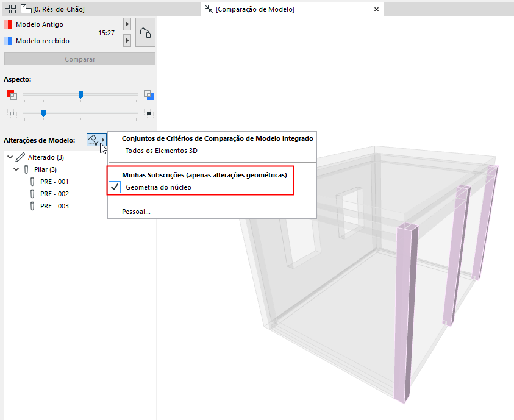Collapse the Pilar (3) group
This screenshot has height=420, width=514.
tap(16, 169)
